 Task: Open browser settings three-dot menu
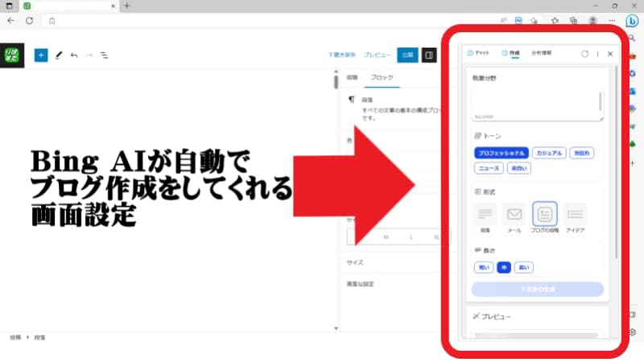point(612,21)
